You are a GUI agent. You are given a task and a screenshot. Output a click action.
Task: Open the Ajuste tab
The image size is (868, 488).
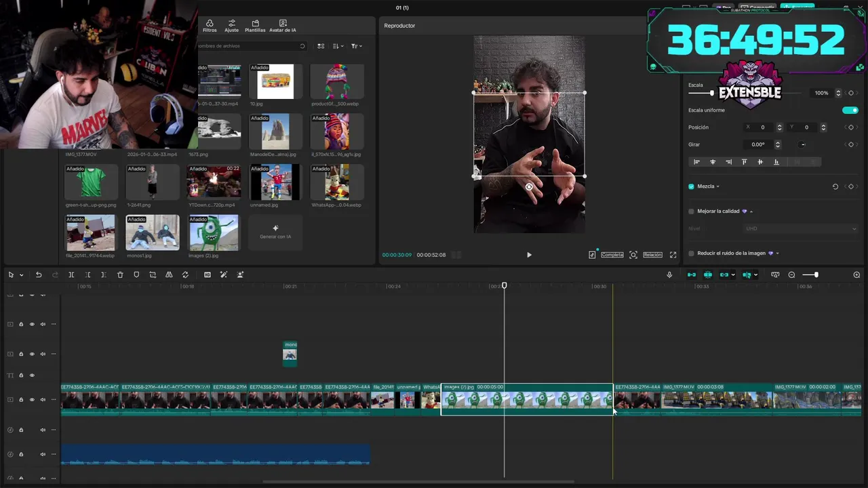[x=231, y=26]
